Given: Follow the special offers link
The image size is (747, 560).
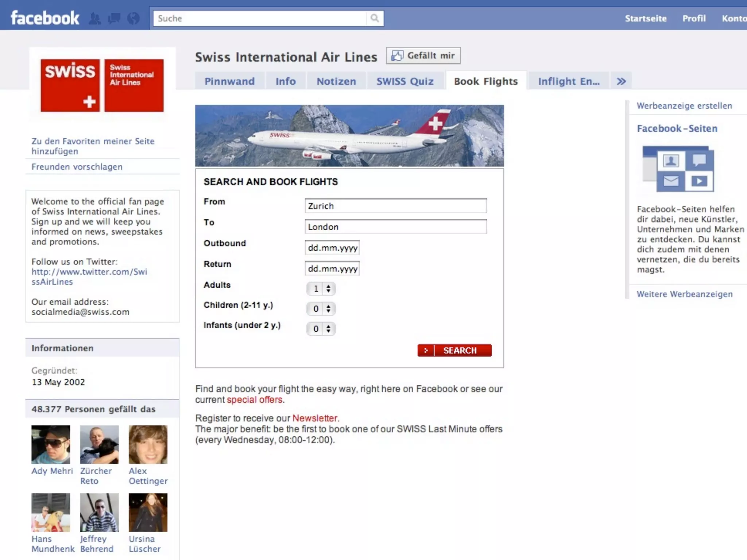Looking at the screenshot, I should pos(254,400).
